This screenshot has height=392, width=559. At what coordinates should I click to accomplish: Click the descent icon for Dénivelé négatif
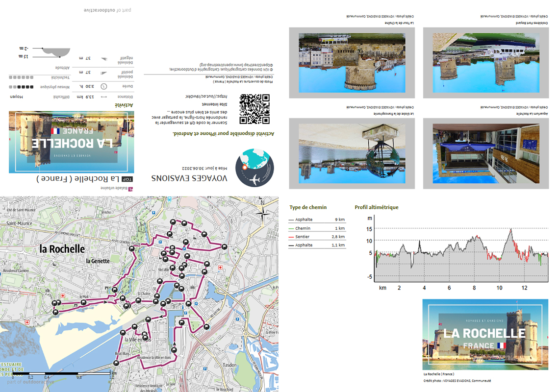pyautogui.click(x=104, y=59)
